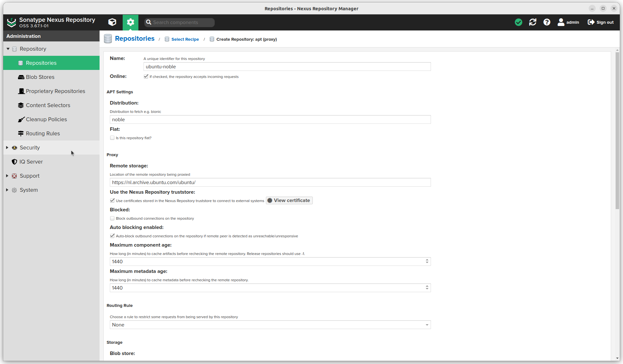Toggle Use Nexus Repository truststore checkbox

pyautogui.click(x=112, y=200)
